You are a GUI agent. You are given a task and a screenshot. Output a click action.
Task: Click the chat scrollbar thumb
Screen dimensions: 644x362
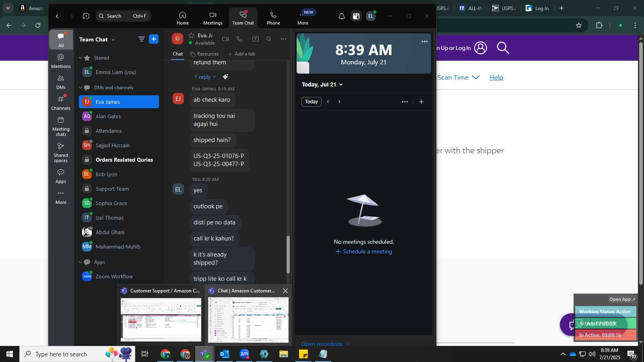click(288, 254)
